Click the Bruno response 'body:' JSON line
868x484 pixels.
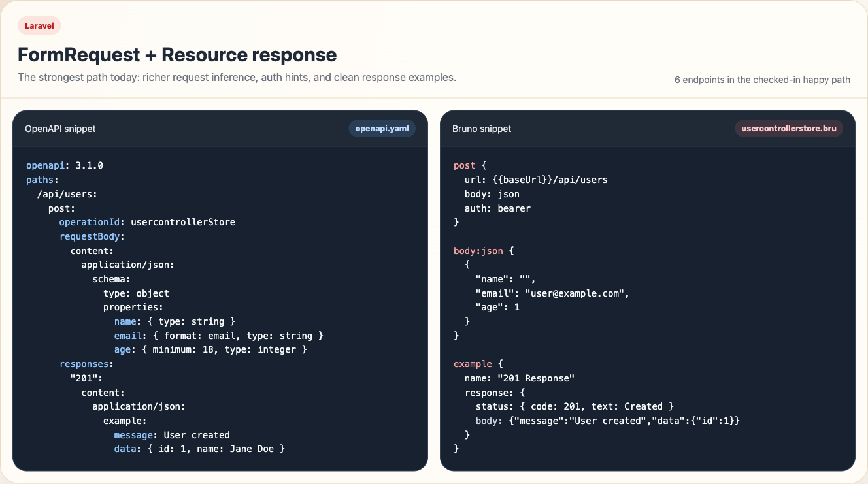(607, 421)
